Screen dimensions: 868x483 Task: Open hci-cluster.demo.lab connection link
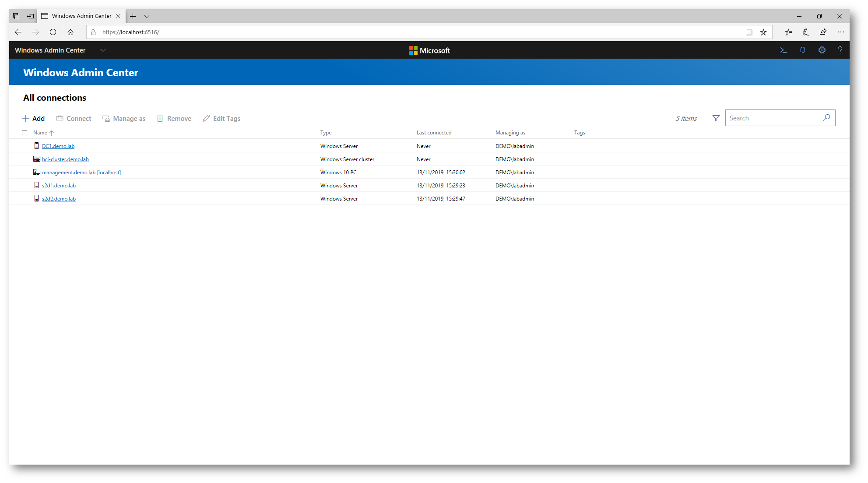[65, 159]
